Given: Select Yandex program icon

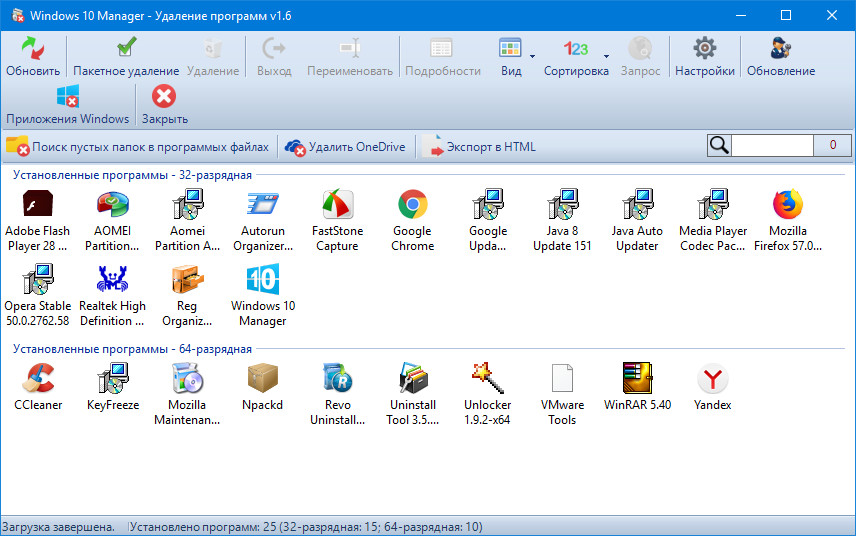Looking at the screenshot, I should [712, 378].
